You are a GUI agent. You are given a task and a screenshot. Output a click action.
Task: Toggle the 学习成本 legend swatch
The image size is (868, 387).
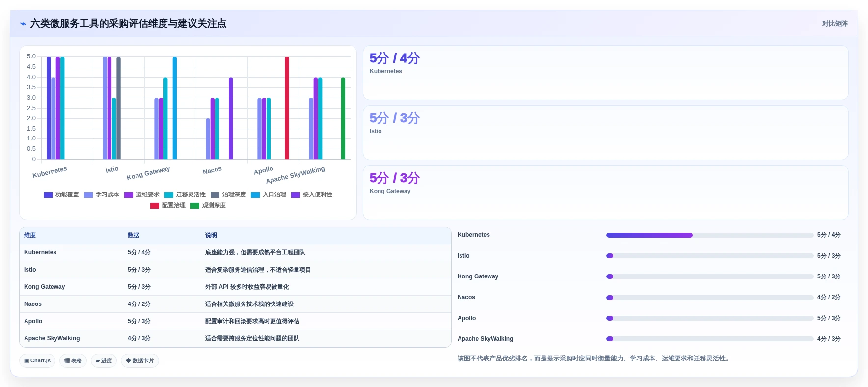[88, 195]
